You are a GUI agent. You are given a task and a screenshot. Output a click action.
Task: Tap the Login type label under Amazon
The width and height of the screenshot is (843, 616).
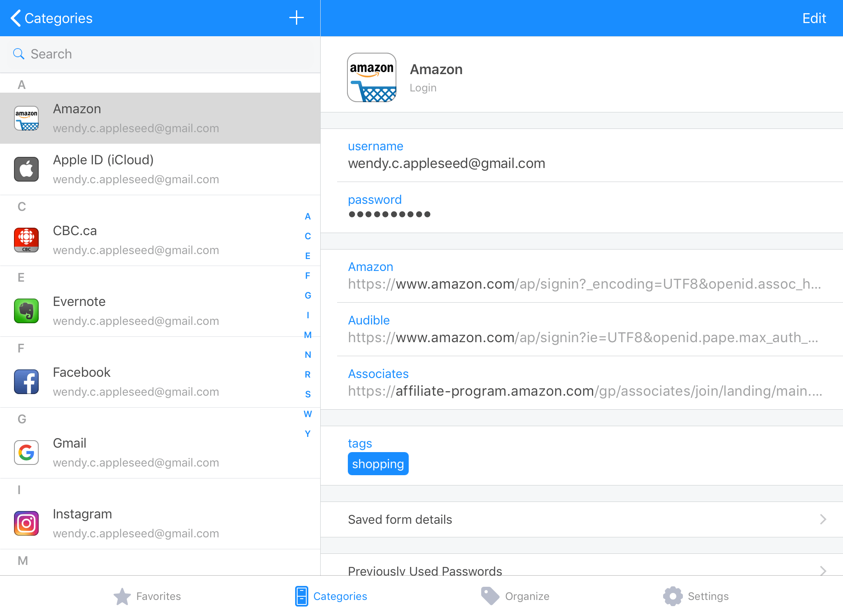423,88
